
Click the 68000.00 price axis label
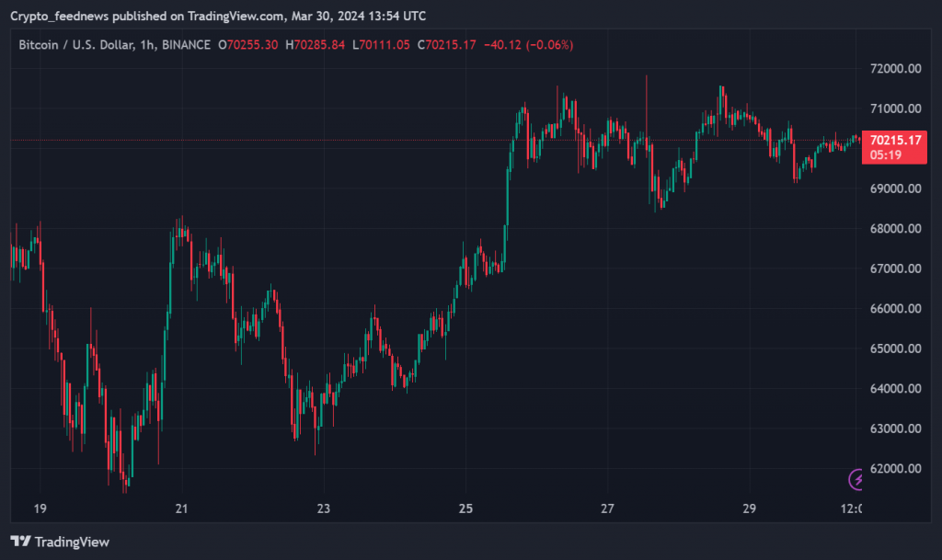pyautogui.click(x=895, y=229)
